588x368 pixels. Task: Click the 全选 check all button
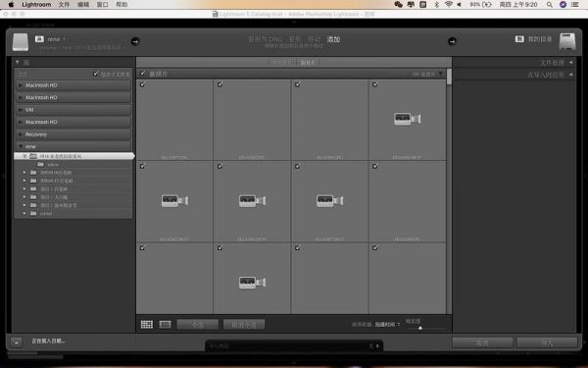click(x=198, y=325)
